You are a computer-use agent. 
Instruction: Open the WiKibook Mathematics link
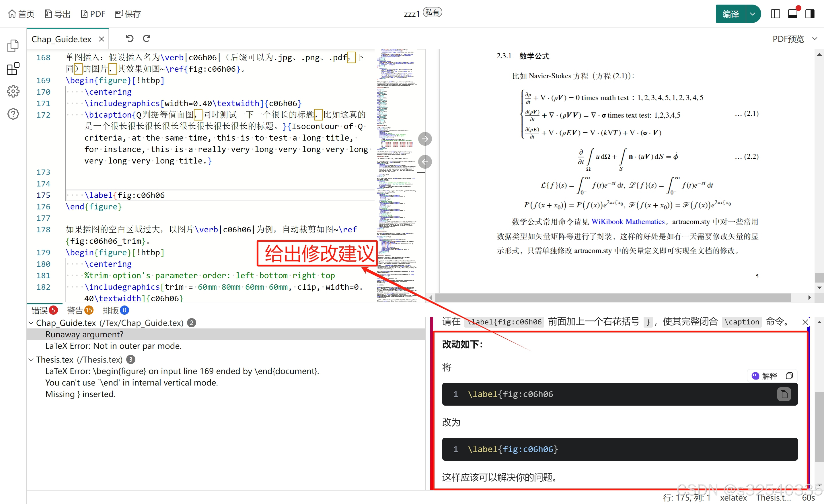pos(628,221)
